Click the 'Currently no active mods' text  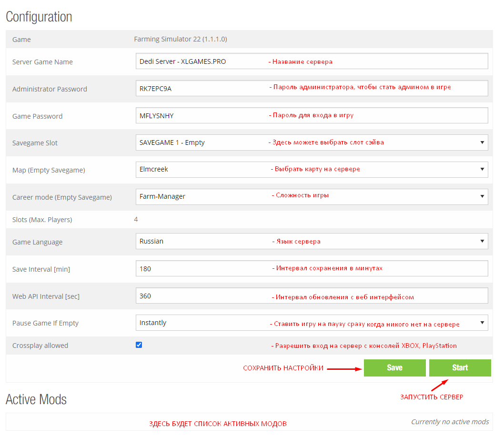point(450,422)
